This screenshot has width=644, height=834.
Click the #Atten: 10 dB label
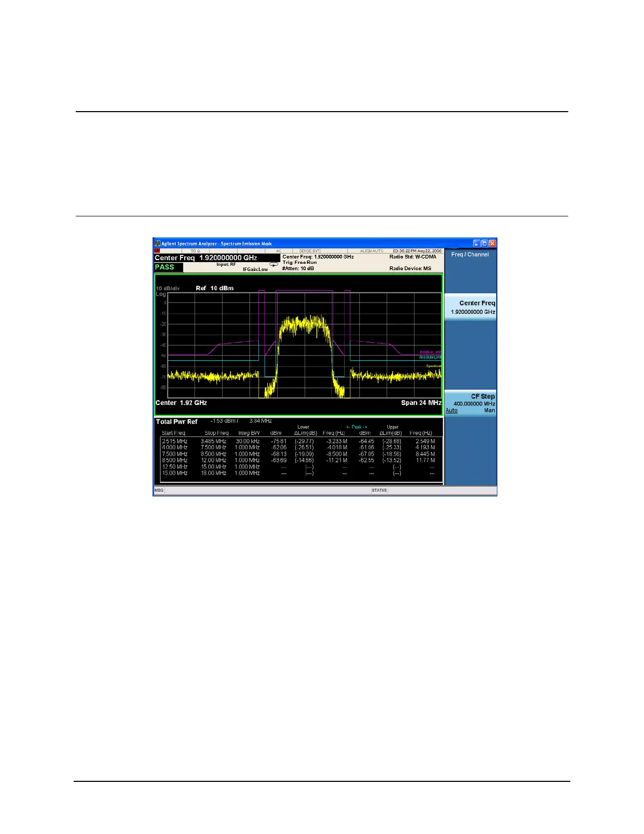298,269
